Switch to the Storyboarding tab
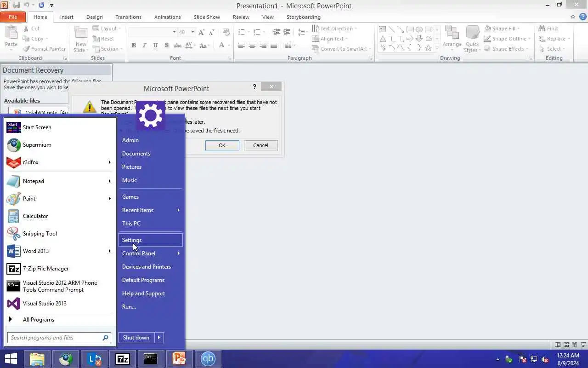Image resolution: width=588 pixels, height=368 pixels. pos(304,17)
